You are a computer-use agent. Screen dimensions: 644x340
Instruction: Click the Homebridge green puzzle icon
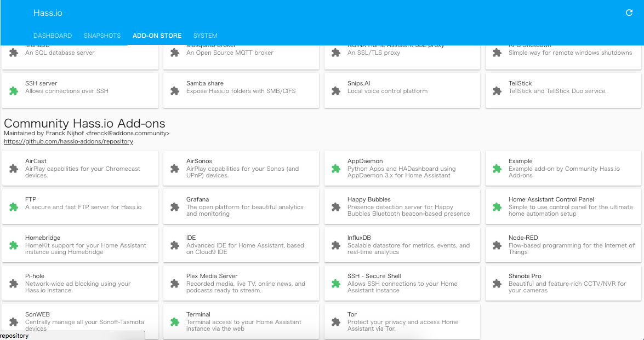14,245
